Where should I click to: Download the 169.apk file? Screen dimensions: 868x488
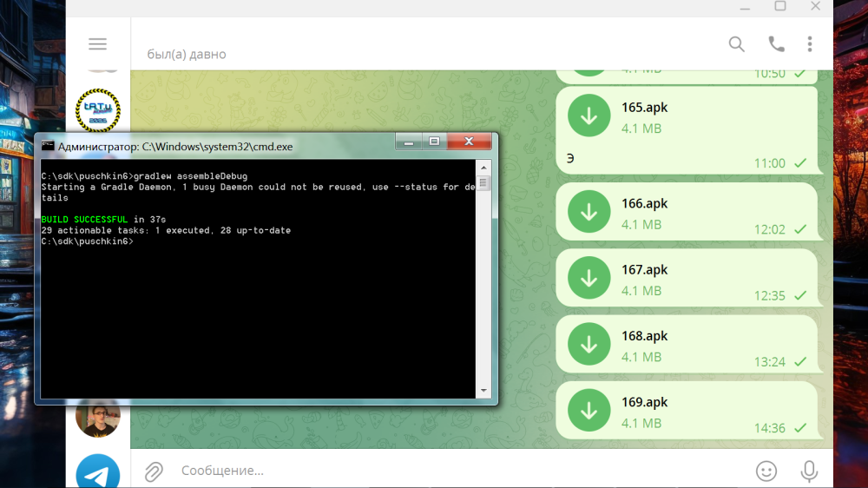pyautogui.click(x=589, y=411)
